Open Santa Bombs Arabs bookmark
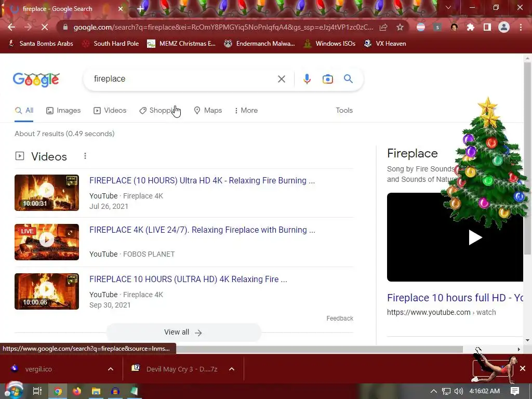The image size is (532, 399). 41,44
